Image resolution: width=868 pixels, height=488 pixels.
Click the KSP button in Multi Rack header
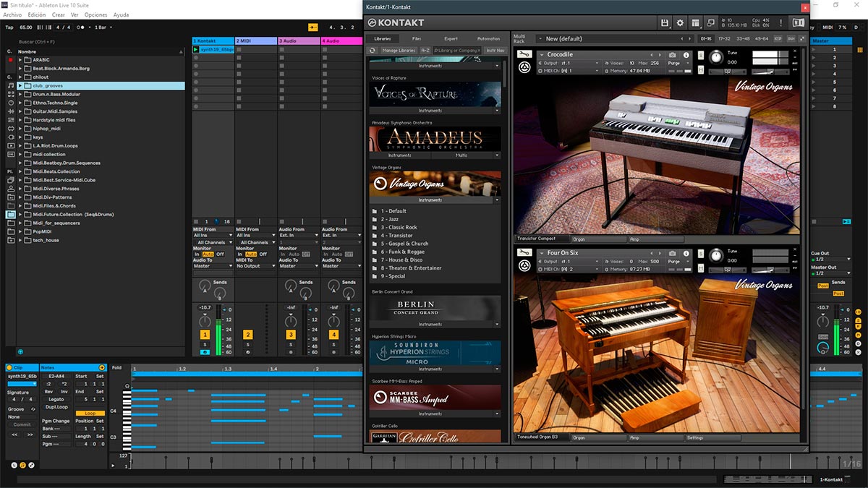click(x=778, y=38)
